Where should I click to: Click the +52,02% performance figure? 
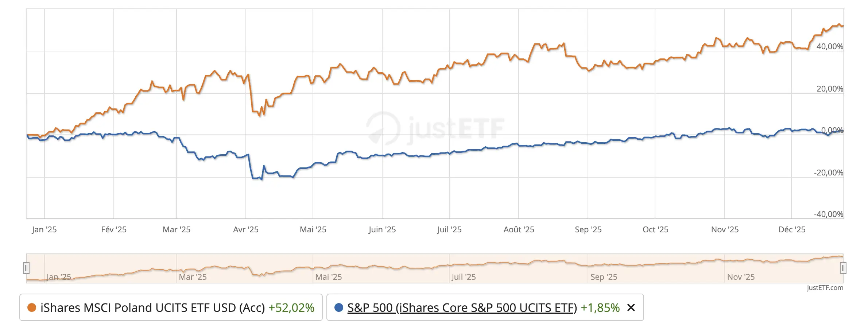point(291,307)
